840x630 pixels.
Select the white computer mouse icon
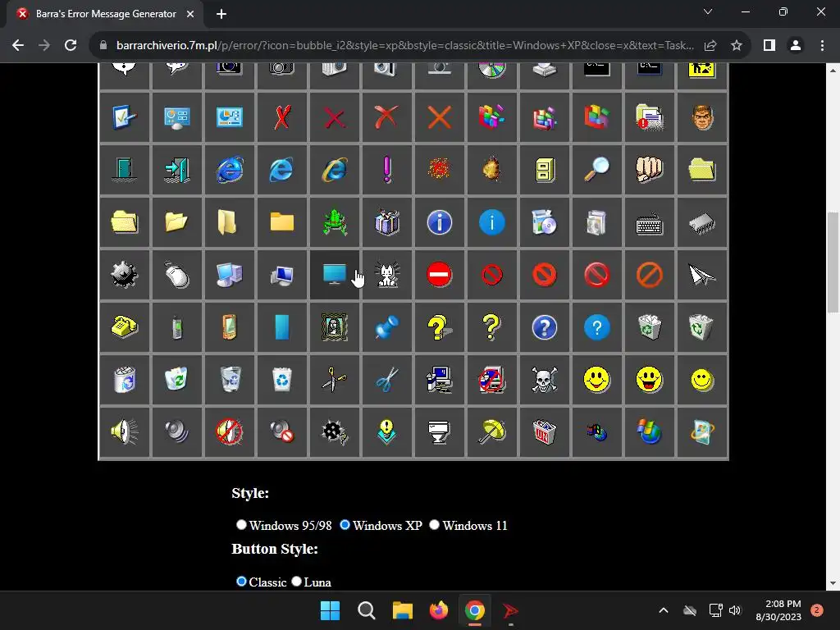[x=177, y=274]
